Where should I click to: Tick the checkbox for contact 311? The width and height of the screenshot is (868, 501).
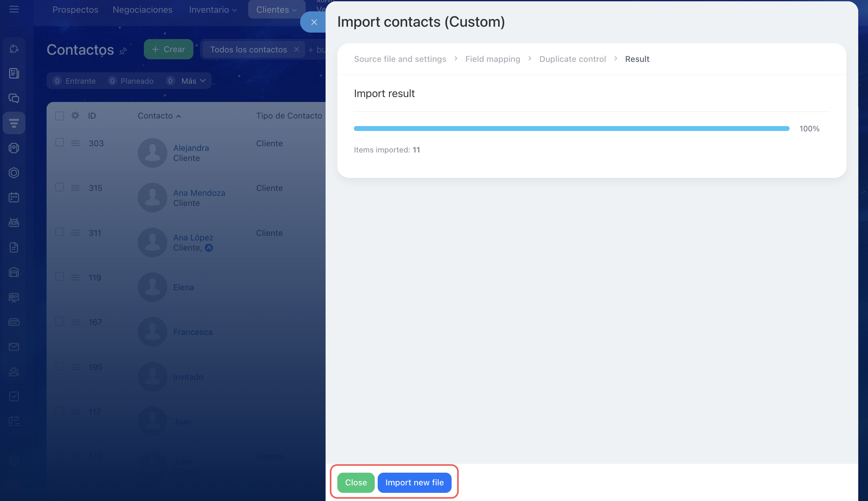pyautogui.click(x=60, y=232)
